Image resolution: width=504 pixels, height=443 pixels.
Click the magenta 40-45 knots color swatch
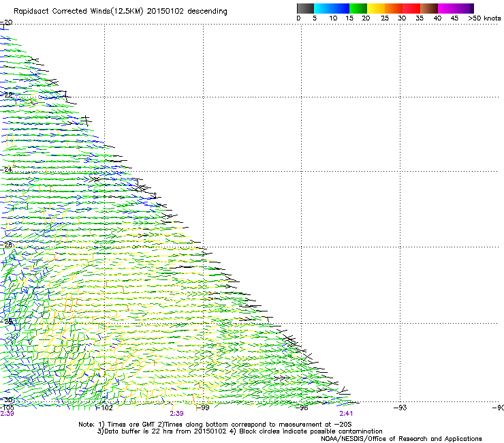447,8
